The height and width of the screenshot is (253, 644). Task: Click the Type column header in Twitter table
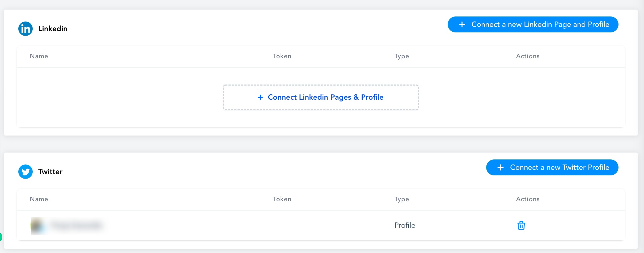point(401,199)
